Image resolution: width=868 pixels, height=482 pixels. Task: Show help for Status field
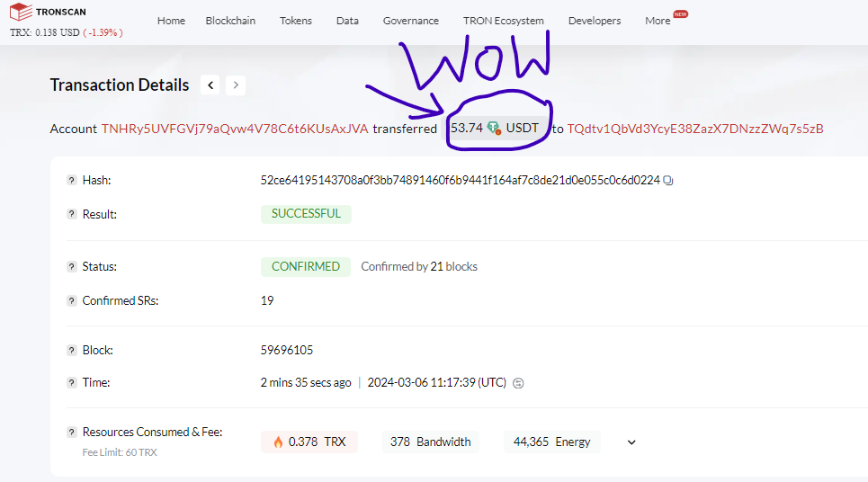71,267
